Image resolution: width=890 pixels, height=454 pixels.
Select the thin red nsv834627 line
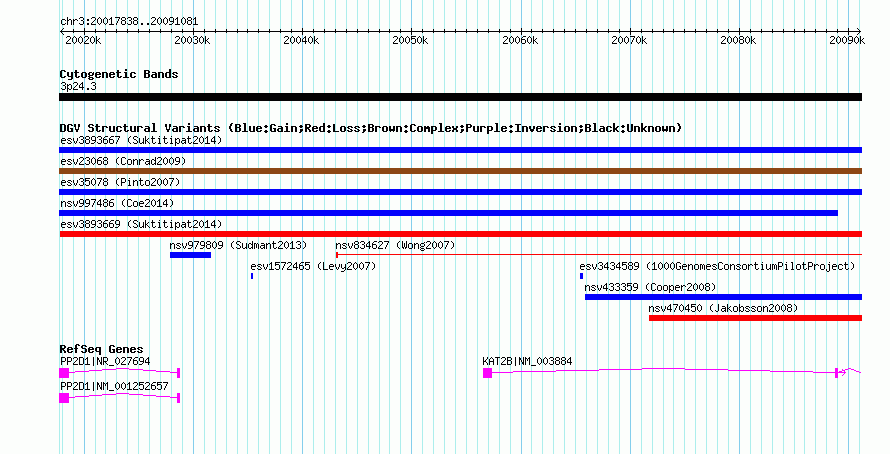coord(599,255)
